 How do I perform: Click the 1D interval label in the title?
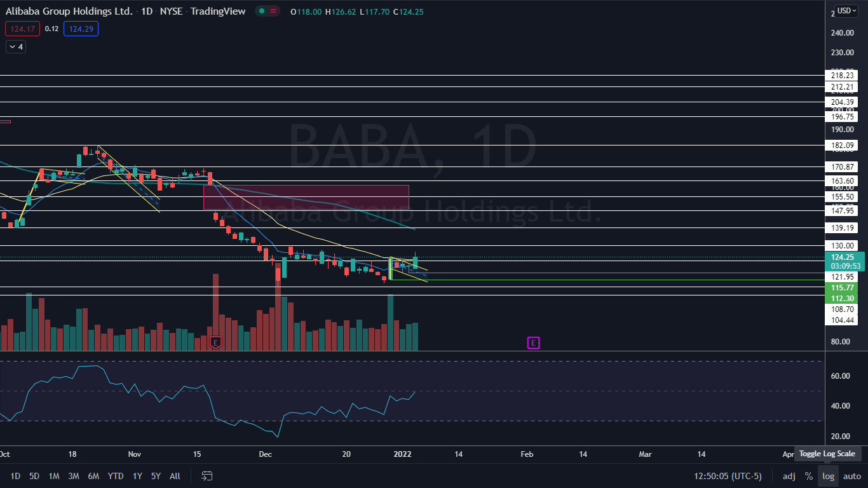[x=147, y=11]
